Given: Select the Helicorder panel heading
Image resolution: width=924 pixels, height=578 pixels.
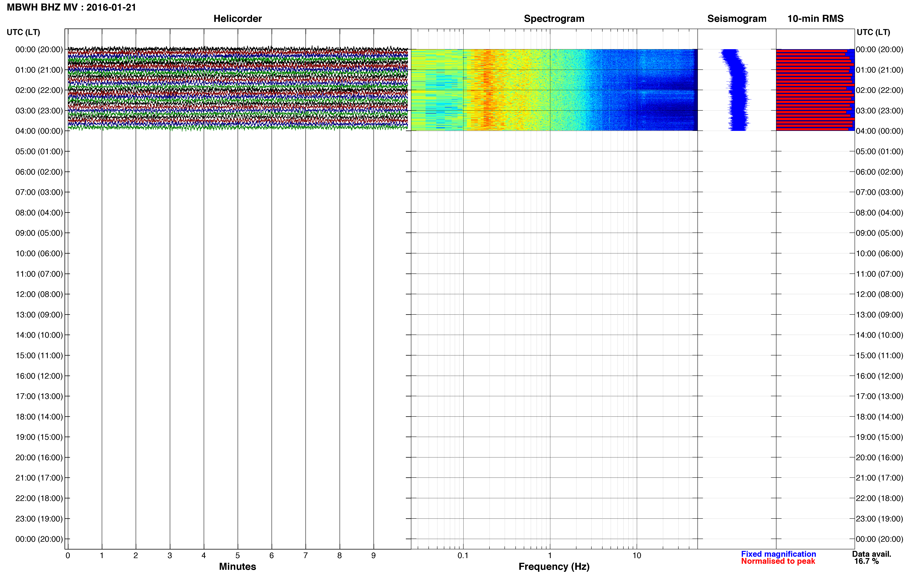Looking at the screenshot, I should 238,19.
